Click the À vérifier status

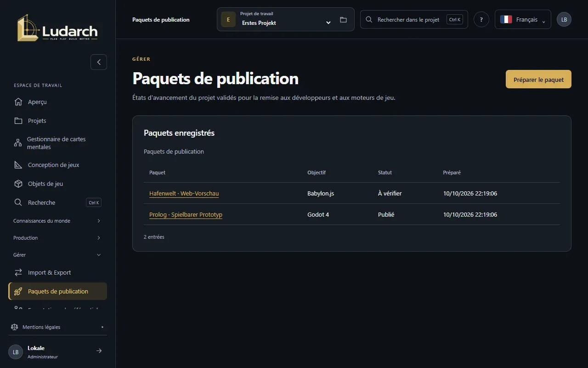(x=390, y=194)
